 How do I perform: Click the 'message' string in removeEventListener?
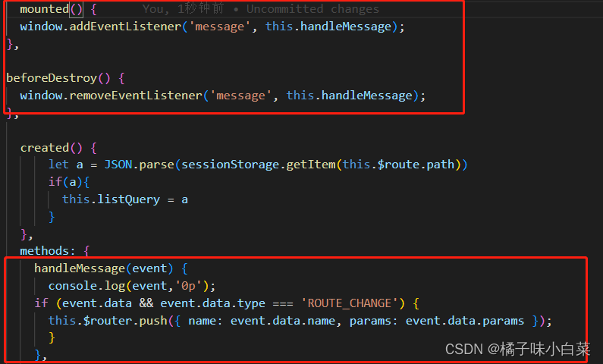(240, 96)
